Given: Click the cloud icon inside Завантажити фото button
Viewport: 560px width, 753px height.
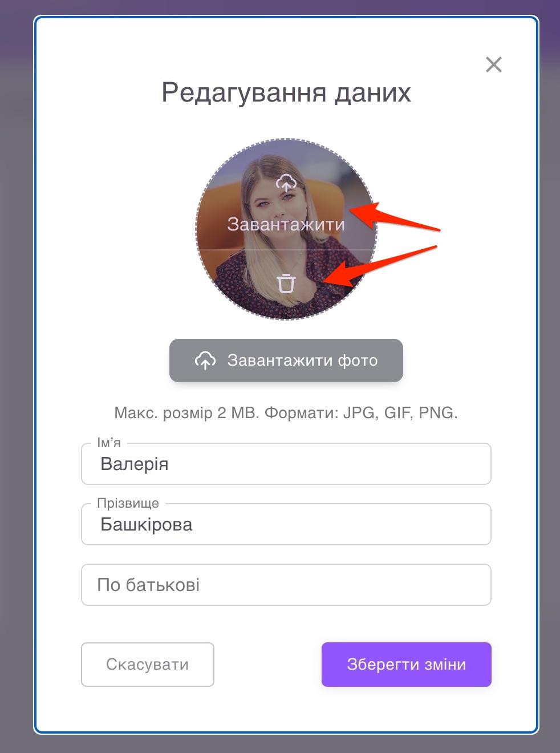Looking at the screenshot, I should click(x=205, y=361).
